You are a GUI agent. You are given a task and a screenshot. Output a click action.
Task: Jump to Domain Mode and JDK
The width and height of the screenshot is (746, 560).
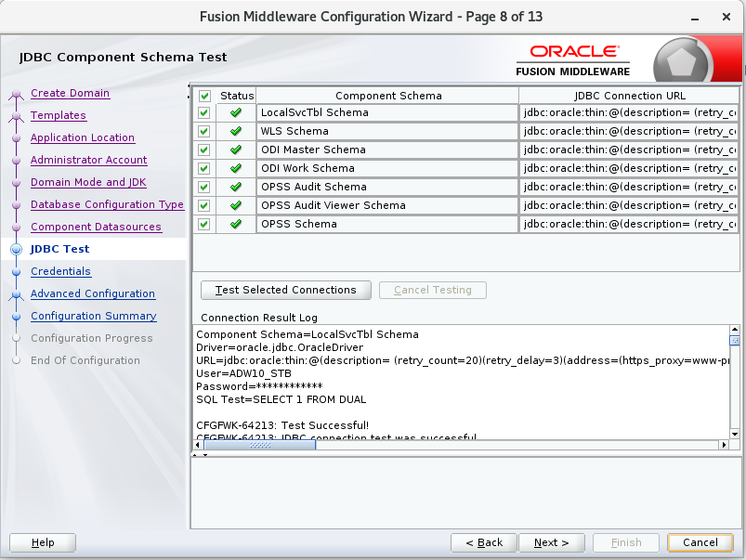(x=88, y=183)
